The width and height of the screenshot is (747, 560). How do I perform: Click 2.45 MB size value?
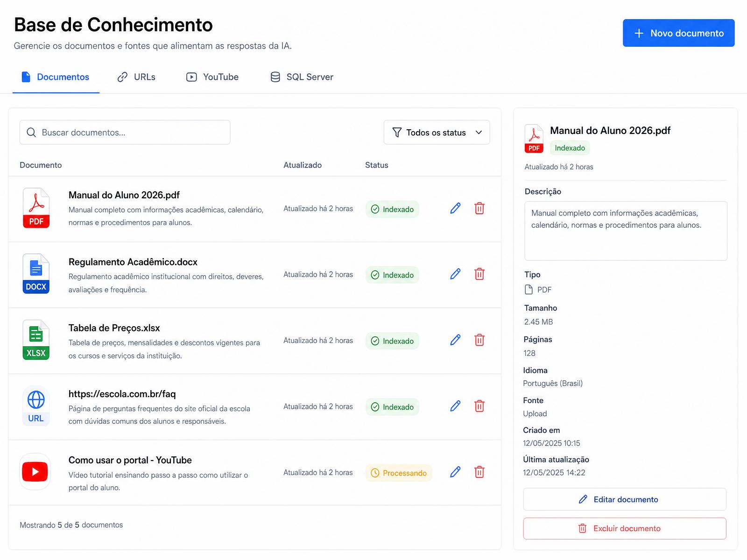point(538,322)
